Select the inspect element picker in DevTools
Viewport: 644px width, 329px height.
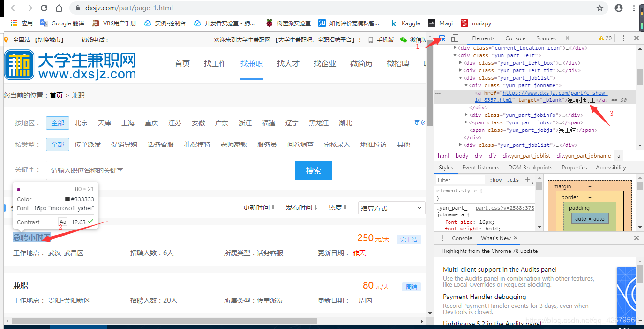[441, 38]
